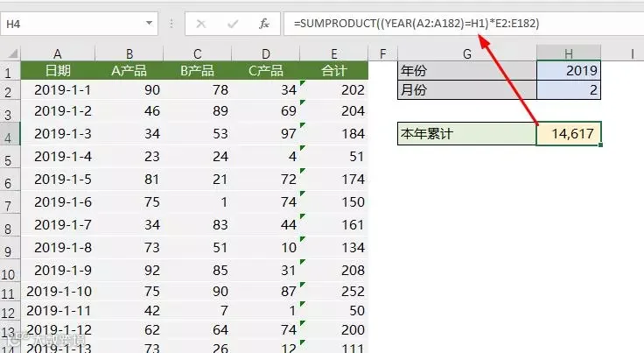Image resolution: width=644 pixels, height=353 pixels.
Task: Select the date cell 2019-1-10
Action: pos(58,292)
